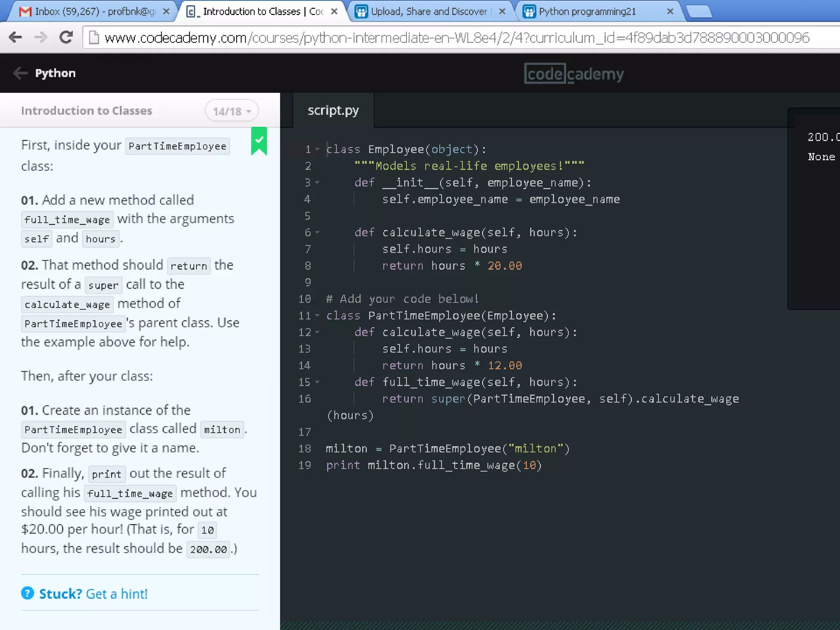Collapse __init__ method fold arrow line 3

pos(317,183)
